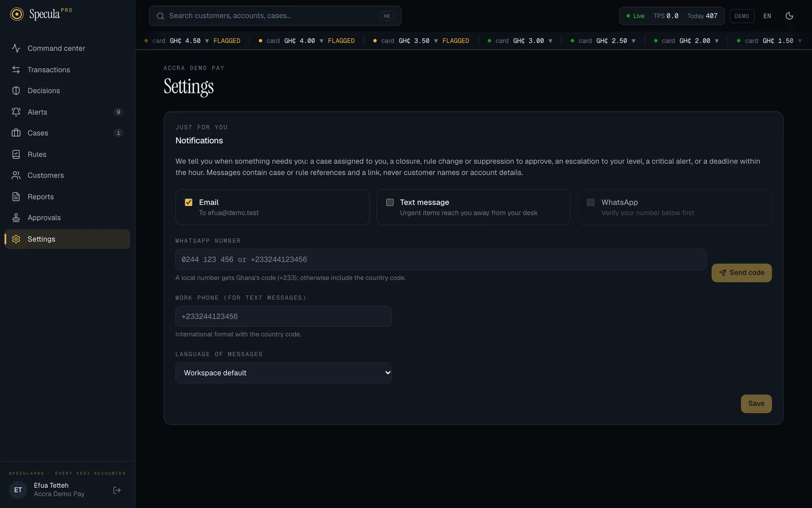Go to Cases in the sidebar
Viewport: 812px width, 508px height.
tap(67, 133)
